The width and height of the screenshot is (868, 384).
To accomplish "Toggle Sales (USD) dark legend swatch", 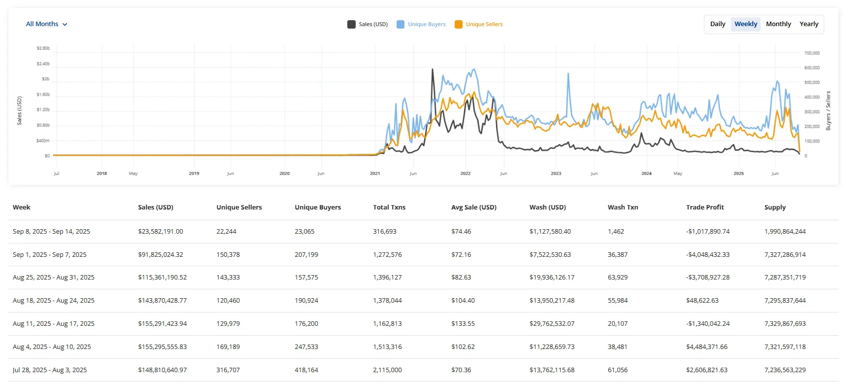I will (351, 24).
